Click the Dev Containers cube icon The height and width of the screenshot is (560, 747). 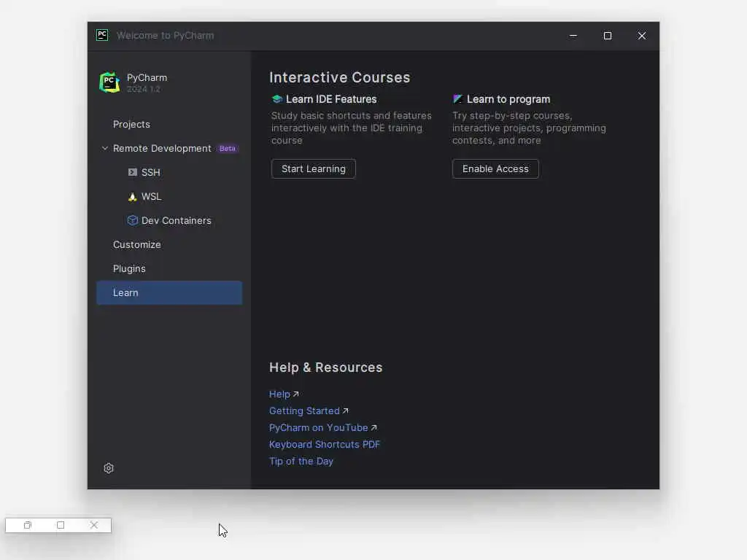tap(133, 220)
